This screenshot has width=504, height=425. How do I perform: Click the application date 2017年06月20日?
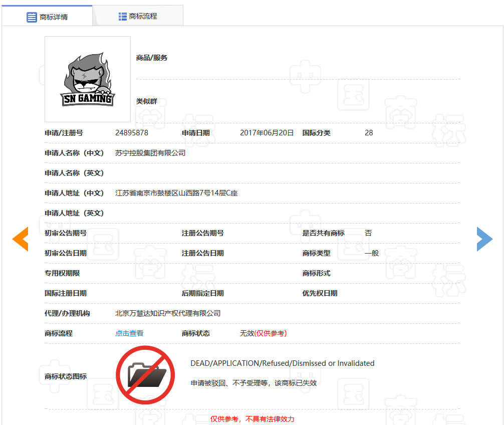[x=266, y=133]
